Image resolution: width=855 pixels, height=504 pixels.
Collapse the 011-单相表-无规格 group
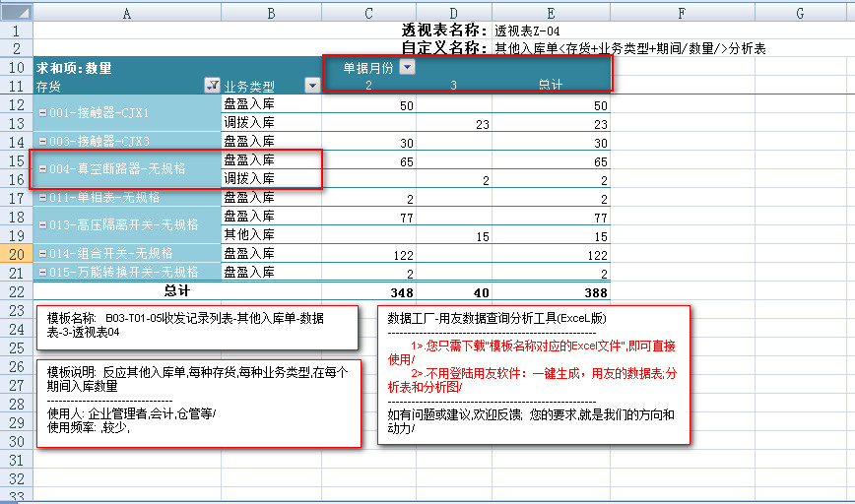41,198
